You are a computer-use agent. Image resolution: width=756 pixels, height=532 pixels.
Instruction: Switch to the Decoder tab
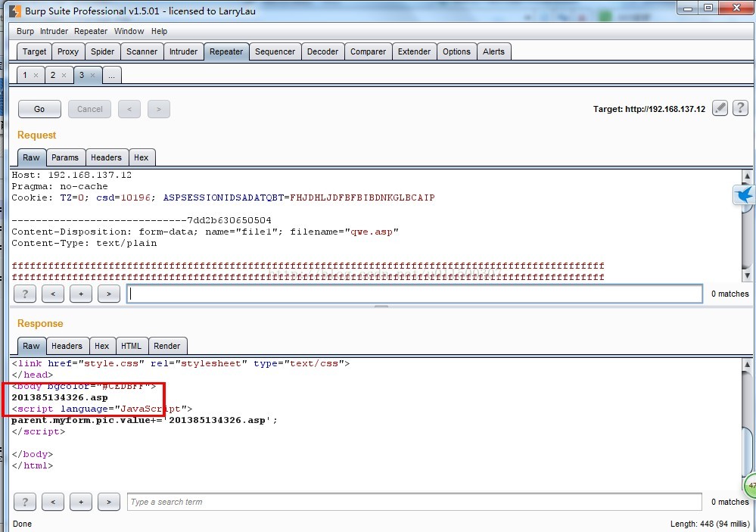tap(322, 51)
